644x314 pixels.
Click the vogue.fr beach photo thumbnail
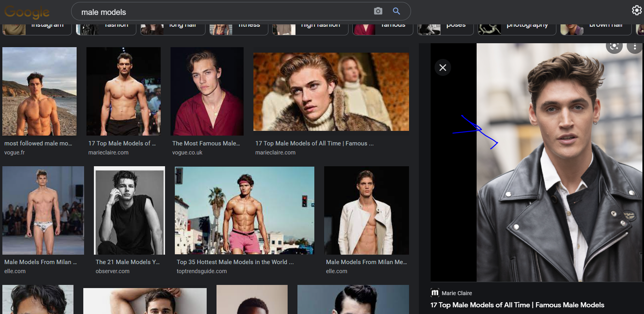click(x=39, y=91)
